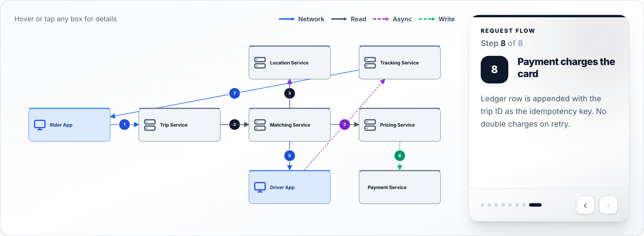Viewport: 644px width, 236px height.
Task: Click the monitor icon in Rider App box
Action: [x=40, y=125]
